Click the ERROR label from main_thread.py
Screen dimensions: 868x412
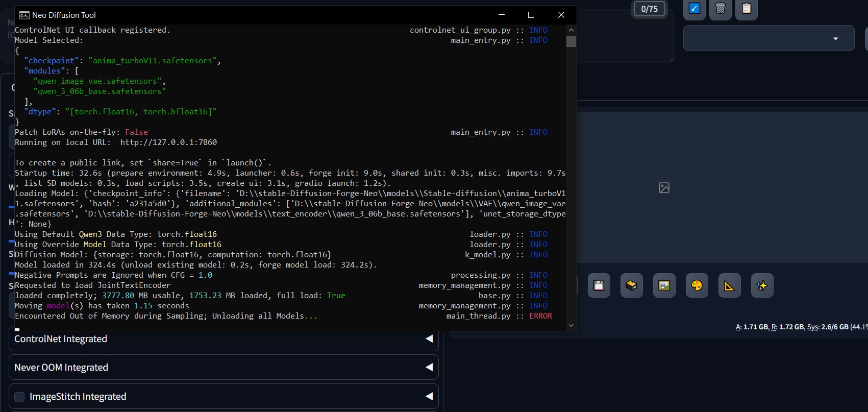point(540,316)
